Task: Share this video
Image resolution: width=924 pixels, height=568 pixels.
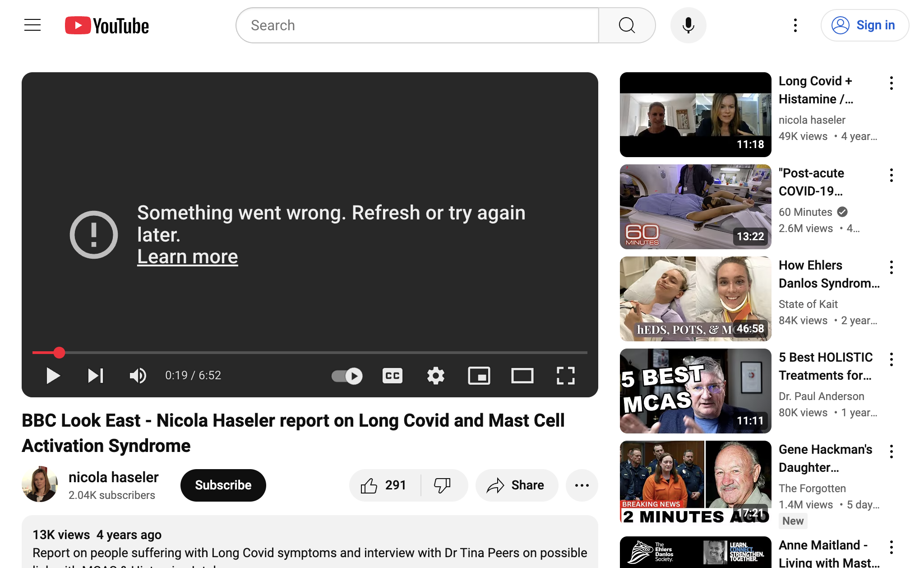Action: click(517, 485)
